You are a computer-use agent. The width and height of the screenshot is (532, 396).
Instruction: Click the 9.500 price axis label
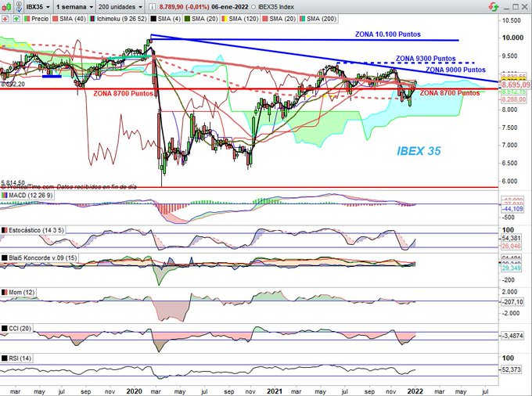(x=511, y=56)
